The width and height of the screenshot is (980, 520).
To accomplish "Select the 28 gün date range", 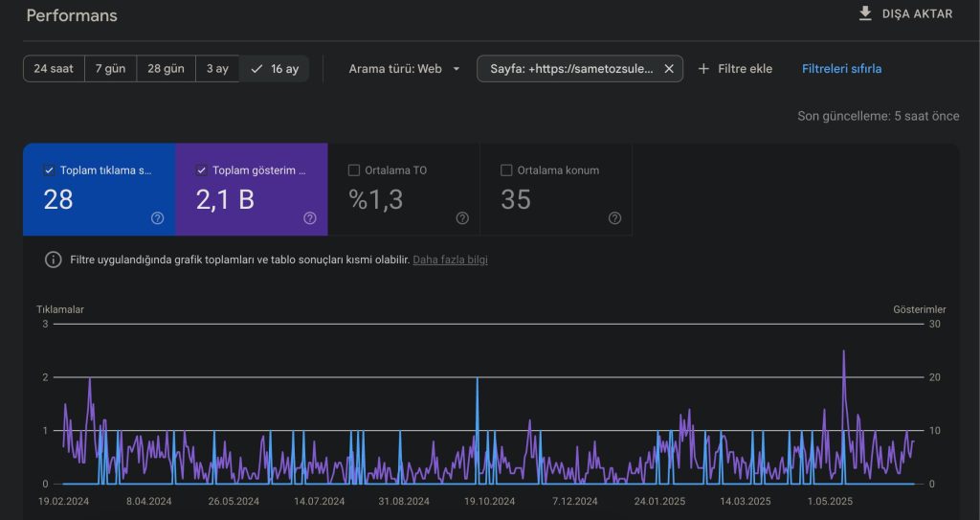I will [166, 69].
